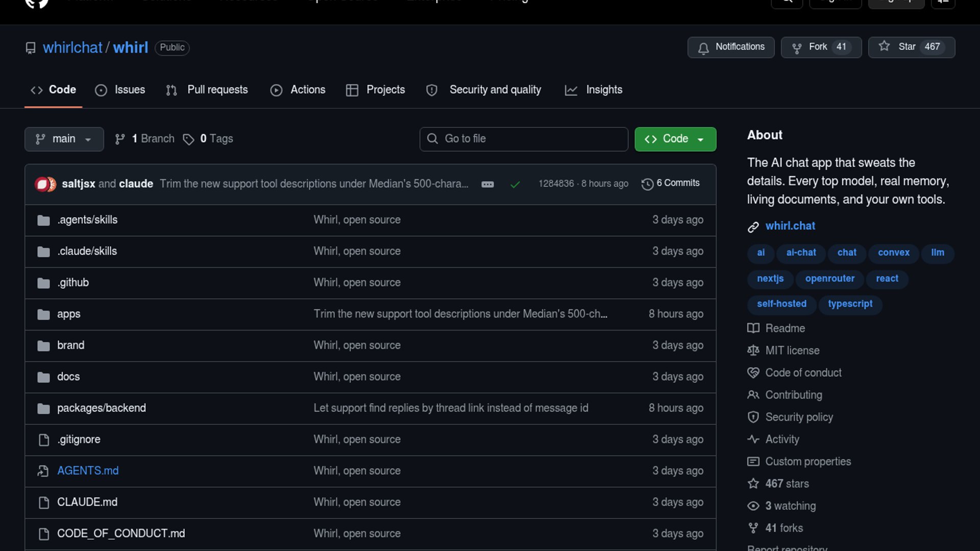Select the ai-chat topic tag
980x551 pixels.
(x=801, y=253)
